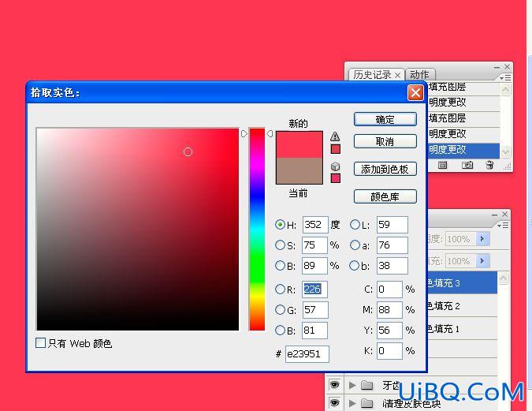Click Layers panel scroll up arrow
Screen dimensions: 532x411
pyautogui.click(x=503, y=278)
